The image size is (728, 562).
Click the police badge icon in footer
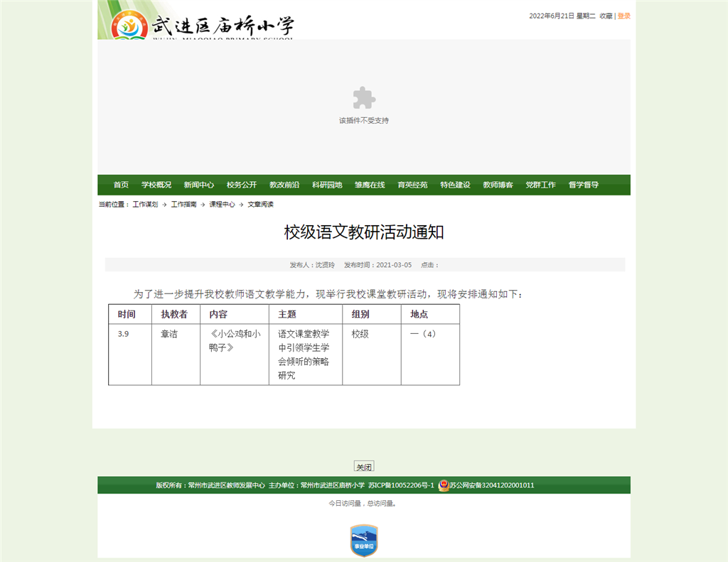[444, 485]
